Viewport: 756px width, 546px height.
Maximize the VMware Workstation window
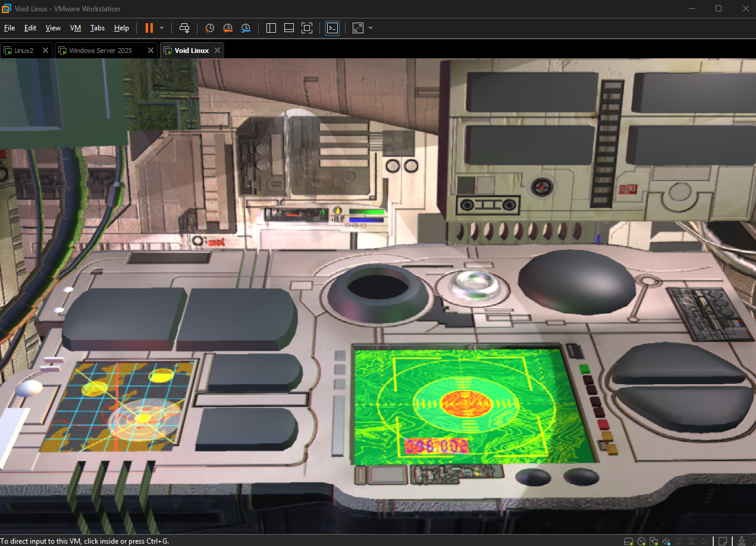point(719,8)
